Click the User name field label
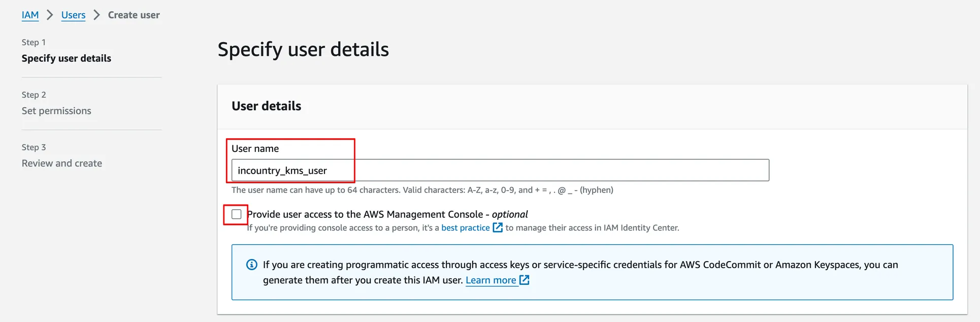 click(255, 149)
